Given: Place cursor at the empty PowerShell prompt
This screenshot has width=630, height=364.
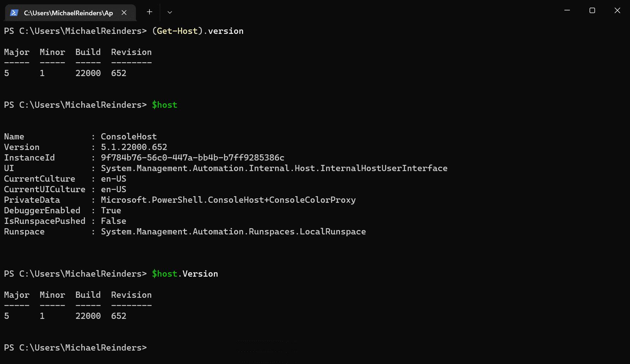Looking at the screenshot, I should [153, 348].
